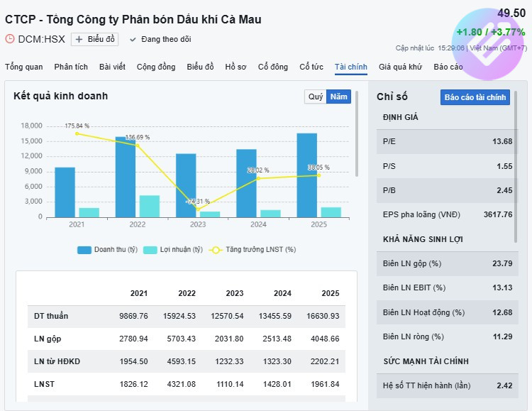Select the Năm period toggle
The image size is (532, 411).
pyautogui.click(x=339, y=97)
